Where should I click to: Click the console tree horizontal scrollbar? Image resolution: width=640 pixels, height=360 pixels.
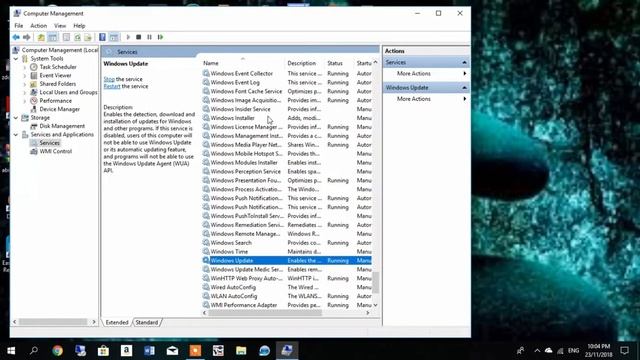53,322
